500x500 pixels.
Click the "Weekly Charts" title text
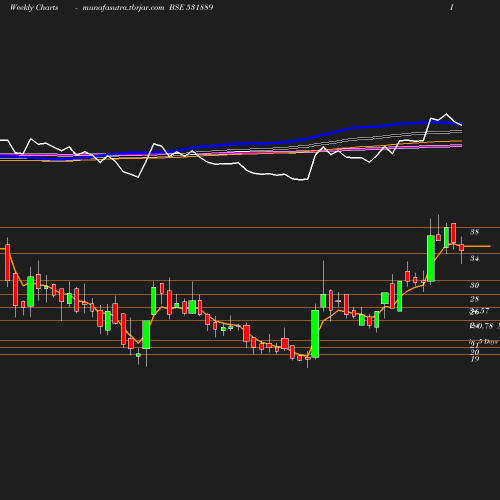point(34,7)
